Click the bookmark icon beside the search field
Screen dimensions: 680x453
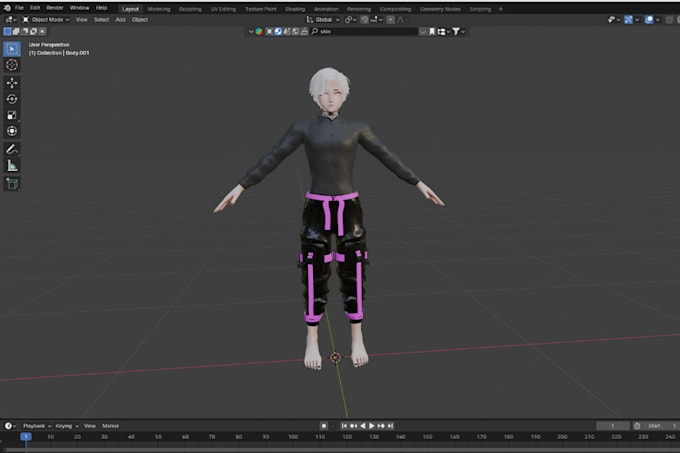432,31
